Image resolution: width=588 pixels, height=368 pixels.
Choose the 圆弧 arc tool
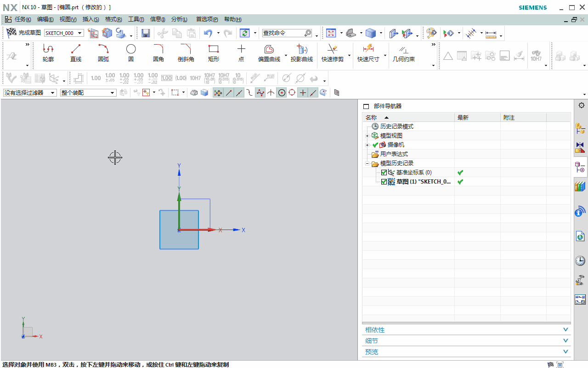(x=103, y=53)
